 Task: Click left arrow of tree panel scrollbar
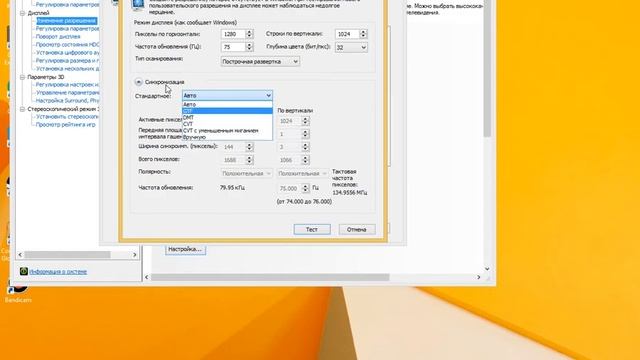click(x=20, y=255)
